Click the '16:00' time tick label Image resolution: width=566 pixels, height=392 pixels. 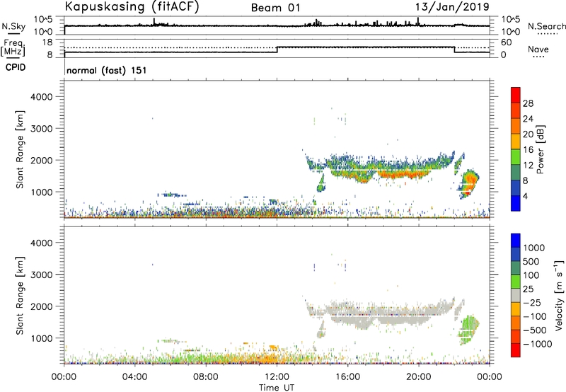point(347,377)
